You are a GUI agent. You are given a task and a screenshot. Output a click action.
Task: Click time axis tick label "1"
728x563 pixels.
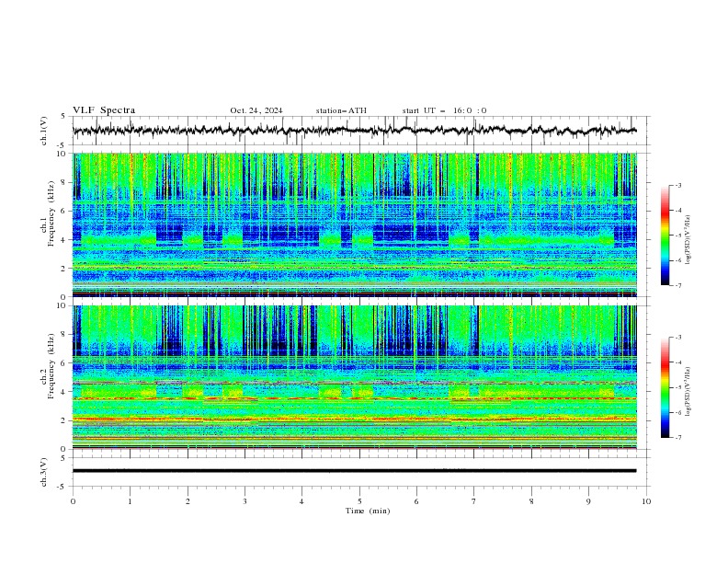pyautogui.click(x=130, y=501)
